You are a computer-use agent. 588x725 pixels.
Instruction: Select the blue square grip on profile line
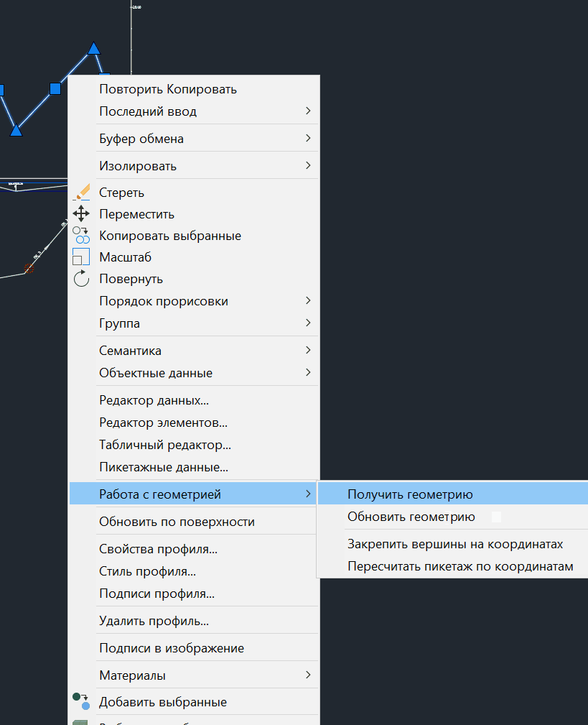pos(55,88)
